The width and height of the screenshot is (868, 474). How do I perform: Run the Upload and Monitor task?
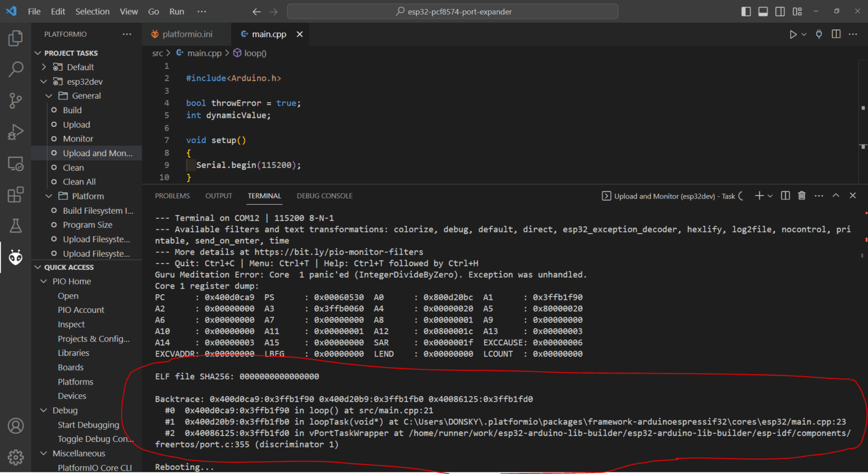tap(97, 153)
